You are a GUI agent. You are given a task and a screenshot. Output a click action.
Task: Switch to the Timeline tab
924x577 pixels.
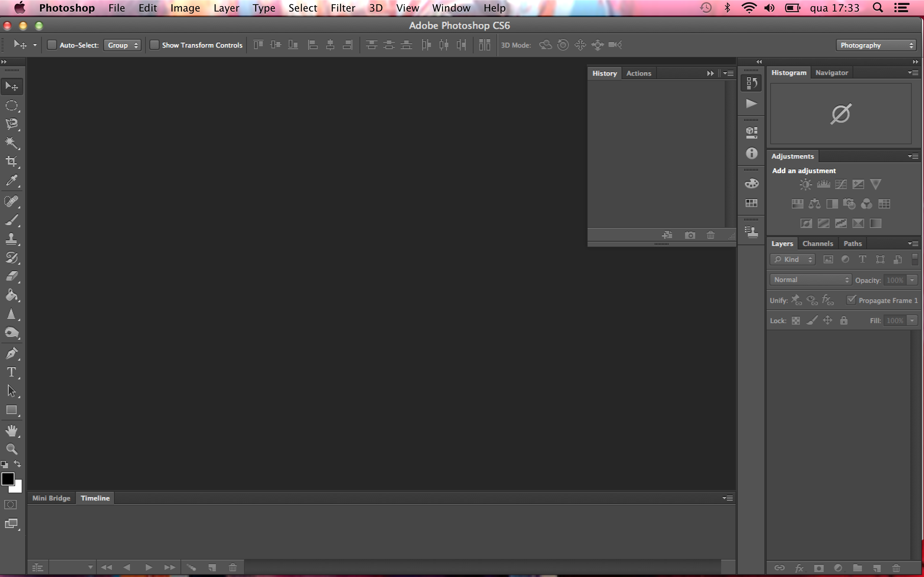click(x=95, y=498)
